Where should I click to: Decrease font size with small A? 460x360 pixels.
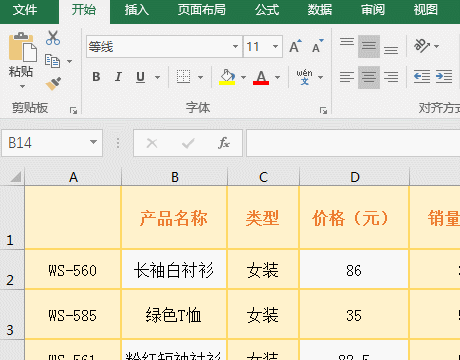(318, 46)
